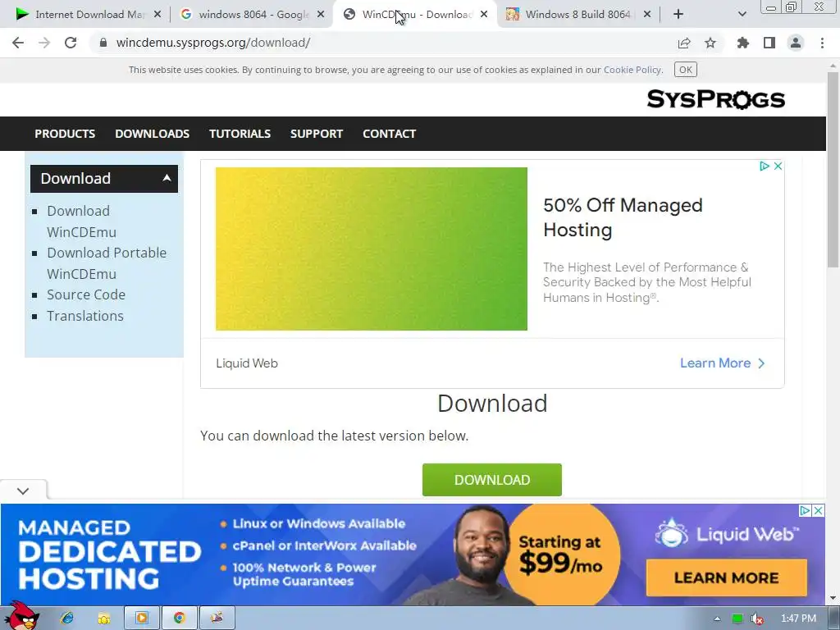
Task: Switch to Chrome taskbar icon
Action: [180, 619]
